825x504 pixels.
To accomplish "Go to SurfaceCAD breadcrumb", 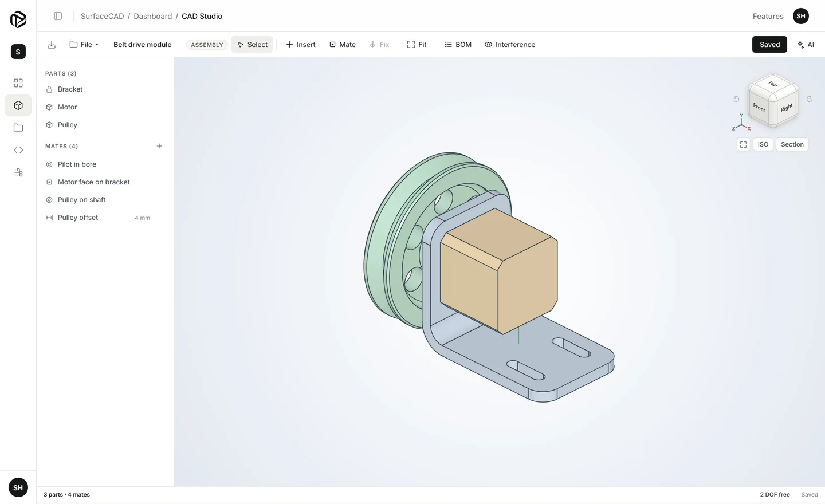I will (102, 16).
